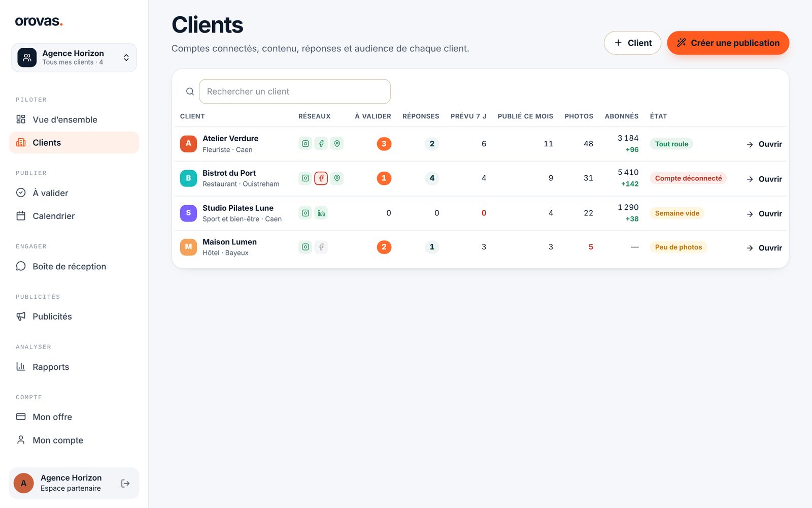Viewport: 812px width, 508px height.
Task: Click Ouvrir for Bistrot du Port
Action: pyautogui.click(x=764, y=179)
